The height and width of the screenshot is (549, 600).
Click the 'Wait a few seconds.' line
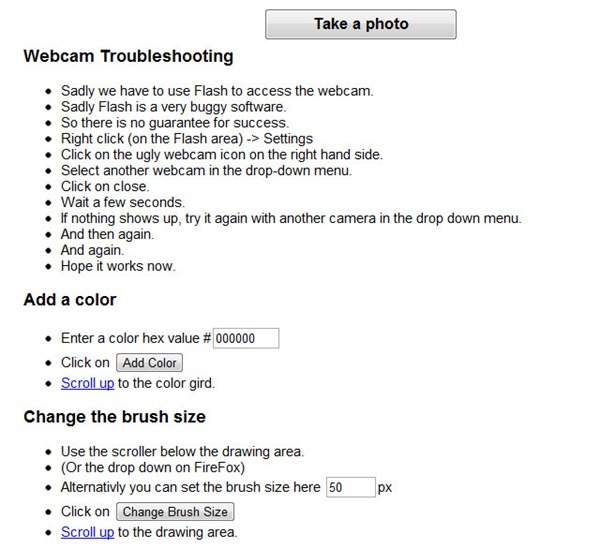point(123,202)
